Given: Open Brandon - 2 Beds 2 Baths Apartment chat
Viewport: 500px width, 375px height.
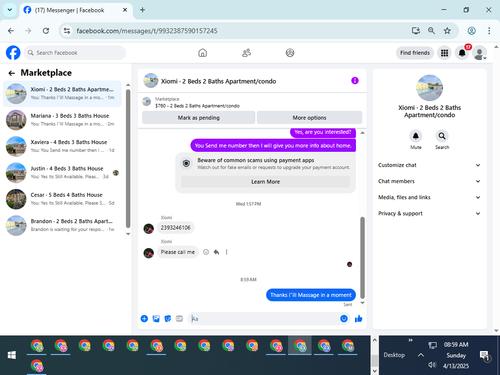Looking at the screenshot, I should click(62, 225).
